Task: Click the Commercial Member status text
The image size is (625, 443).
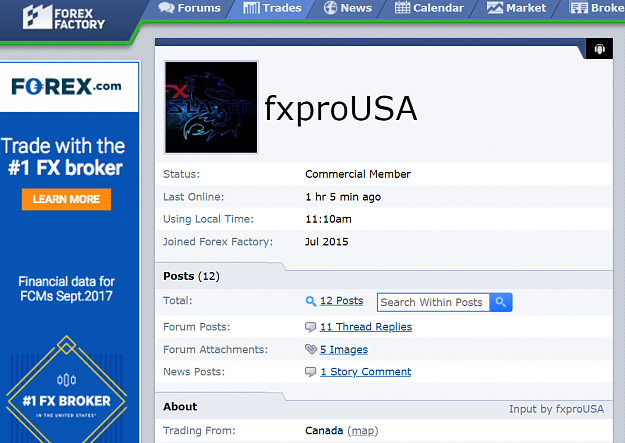Action: (x=358, y=174)
